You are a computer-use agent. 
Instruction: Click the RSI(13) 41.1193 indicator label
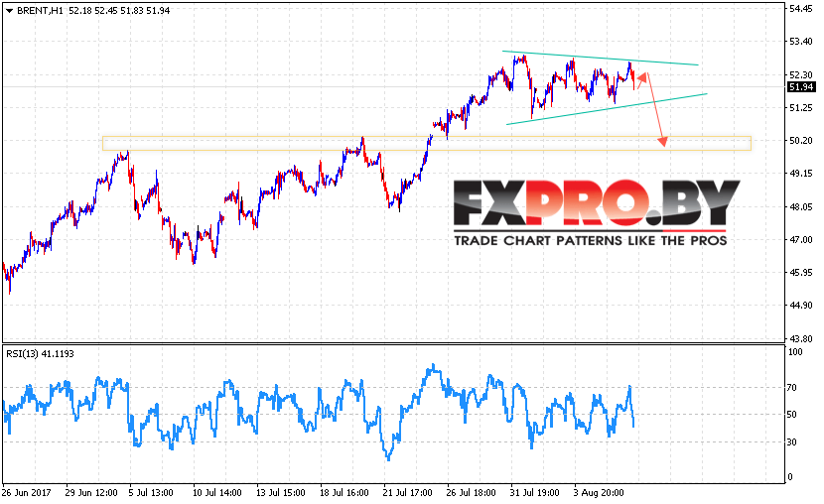coord(40,354)
